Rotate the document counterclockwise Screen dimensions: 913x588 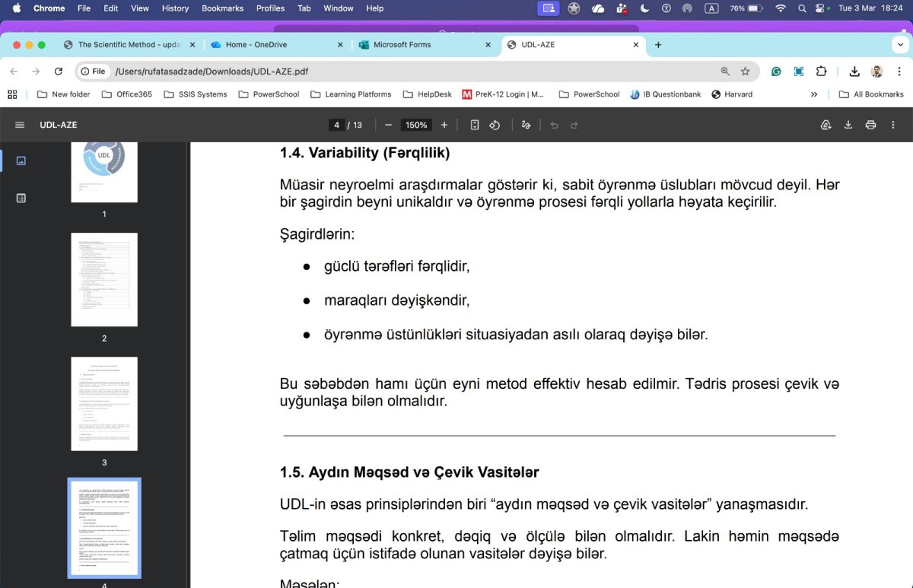point(495,125)
